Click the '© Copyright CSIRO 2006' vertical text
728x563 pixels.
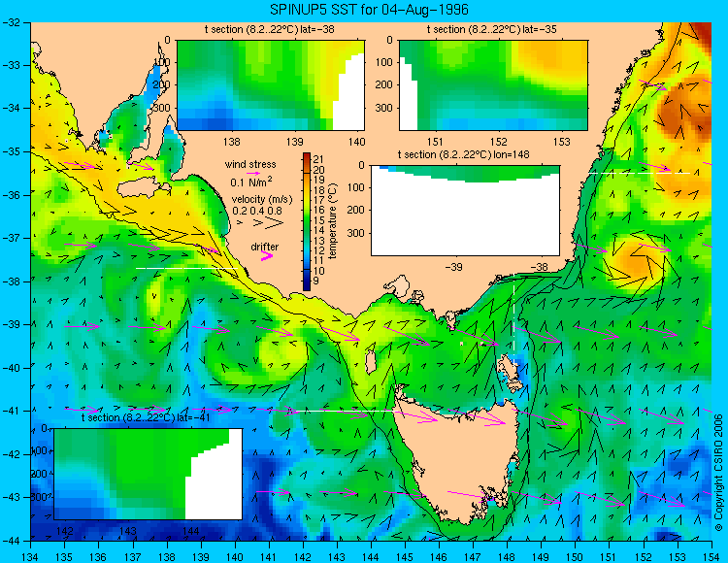718,473
